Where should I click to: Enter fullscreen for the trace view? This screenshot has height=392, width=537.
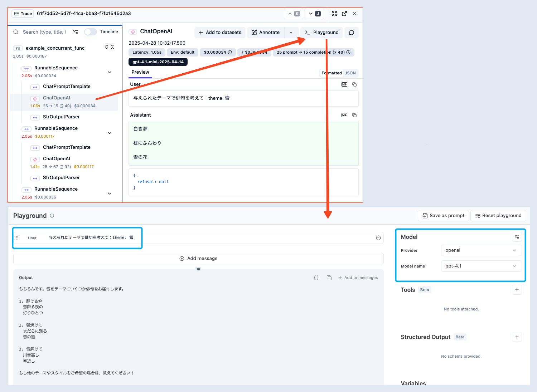[334, 14]
